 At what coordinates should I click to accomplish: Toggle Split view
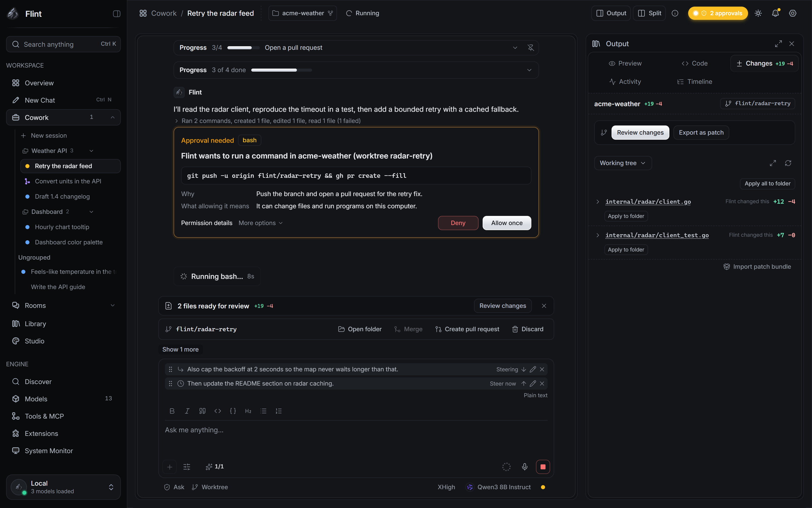(649, 13)
